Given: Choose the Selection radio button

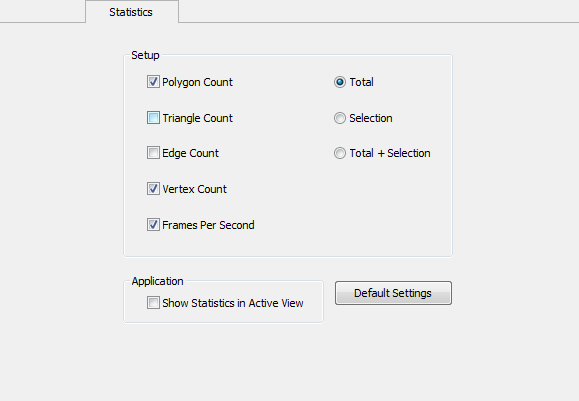Looking at the screenshot, I should pos(340,118).
